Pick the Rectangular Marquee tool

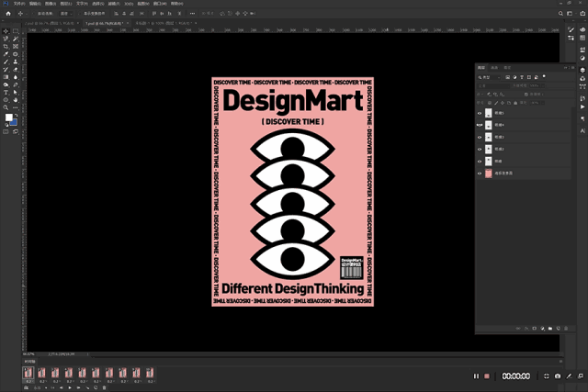coord(16,31)
